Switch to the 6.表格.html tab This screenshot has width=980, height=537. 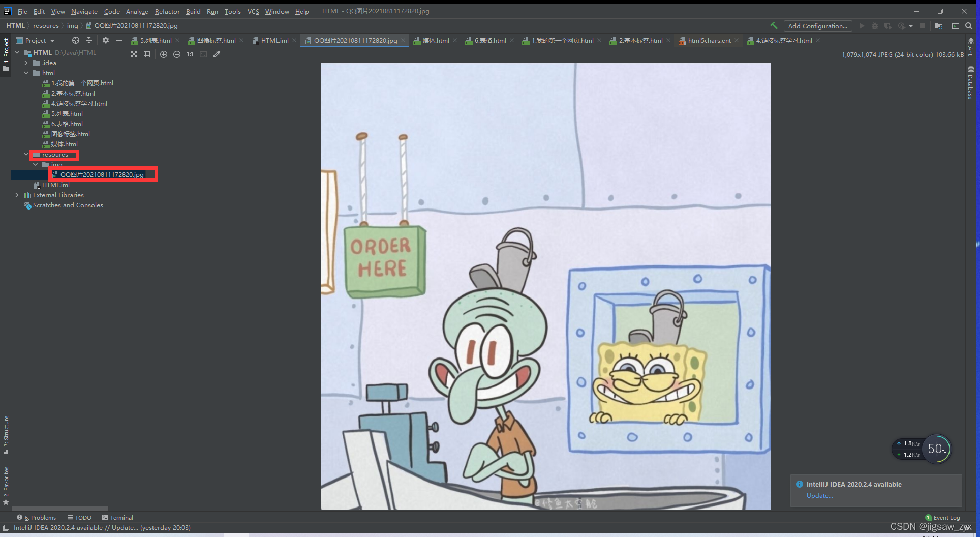click(x=490, y=40)
